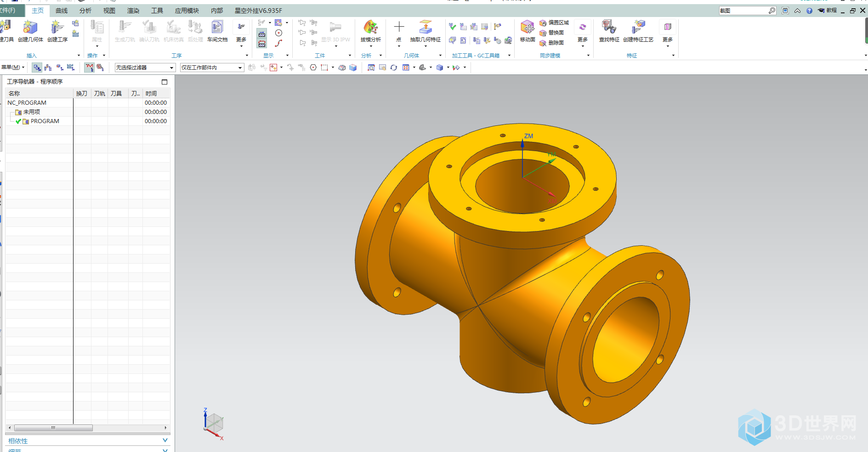Click the Offset Region (偏置区域) tool
This screenshot has height=452, width=868.
(x=554, y=23)
